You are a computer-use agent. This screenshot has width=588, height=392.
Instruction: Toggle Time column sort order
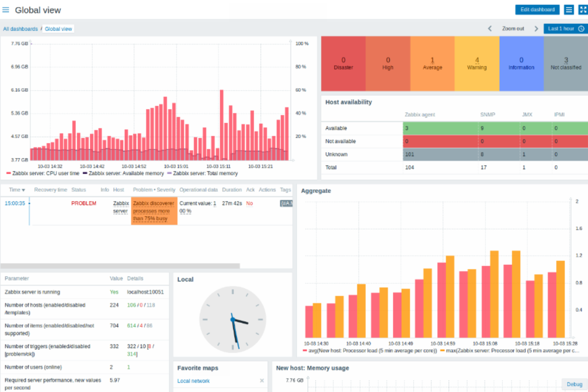coord(16,190)
